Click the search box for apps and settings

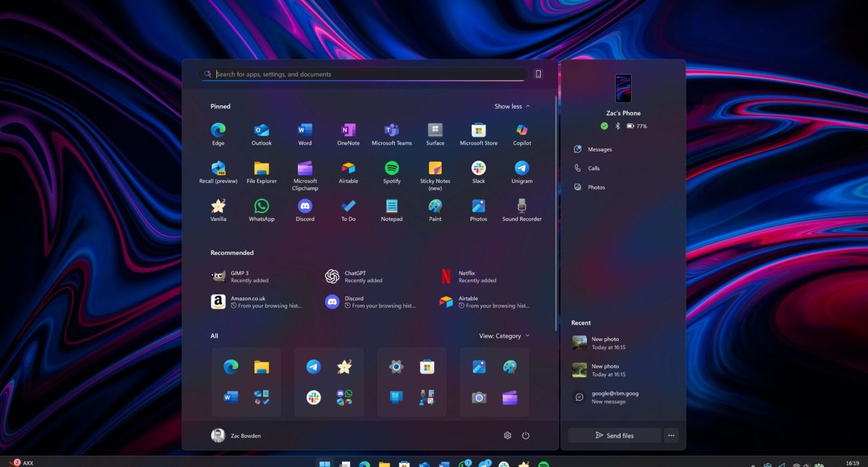(x=367, y=74)
